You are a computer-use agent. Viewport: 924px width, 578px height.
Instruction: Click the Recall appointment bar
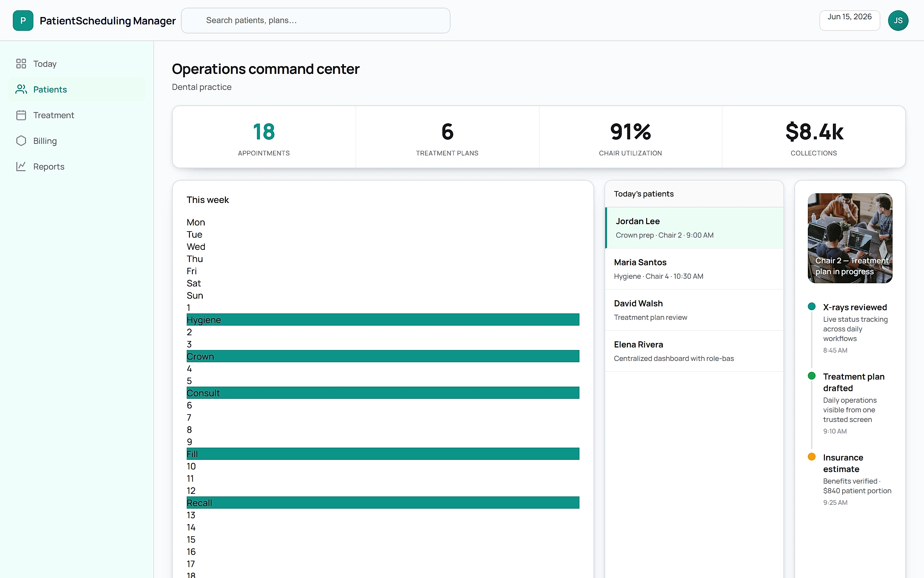click(x=382, y=503)
